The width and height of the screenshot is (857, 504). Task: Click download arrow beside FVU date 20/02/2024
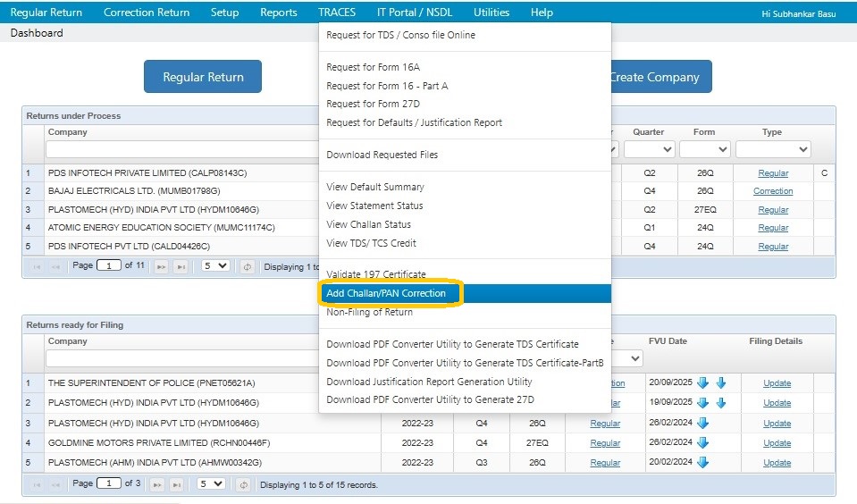coord(702,462)
